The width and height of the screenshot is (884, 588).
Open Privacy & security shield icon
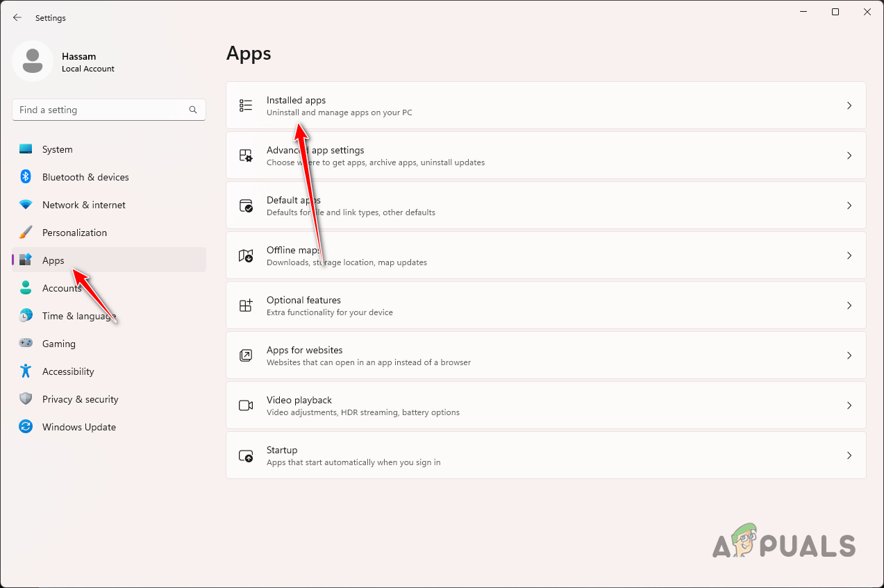point(25,399)
